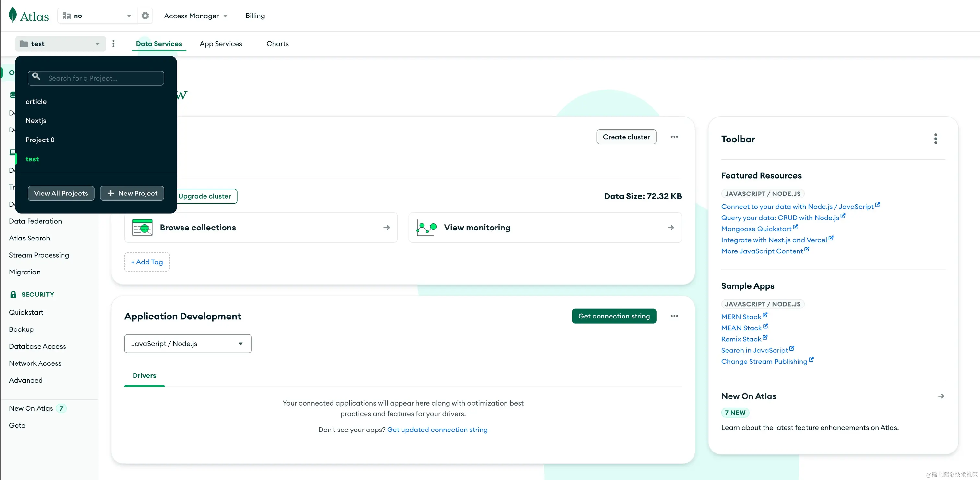Open the Charts tab
This screenshot has width=980, height=480.
pos(277,44)
